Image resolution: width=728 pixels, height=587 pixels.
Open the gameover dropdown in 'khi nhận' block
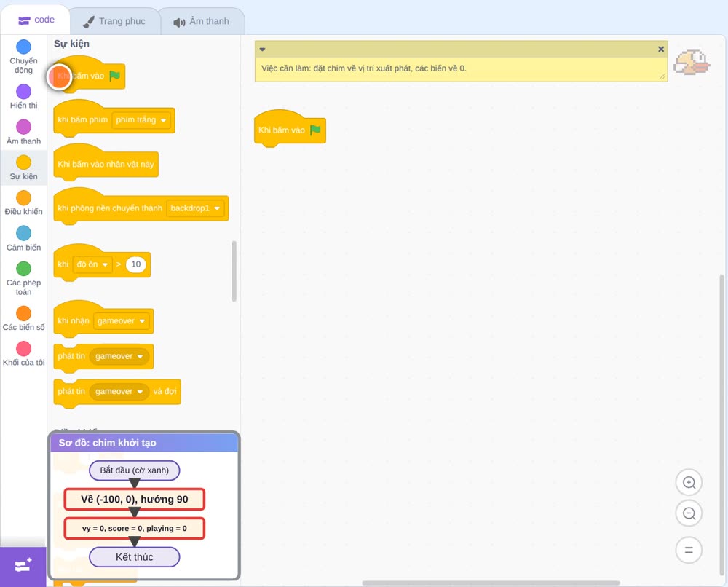[x=121, y=321]
